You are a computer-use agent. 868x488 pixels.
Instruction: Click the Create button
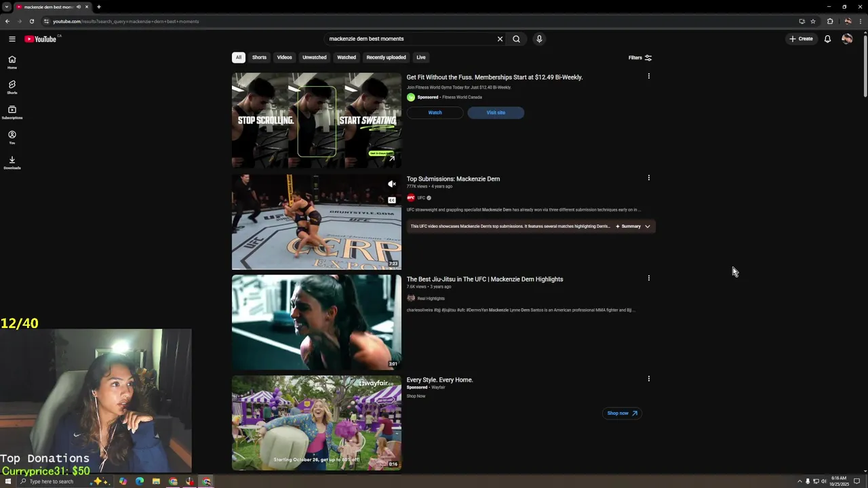[x=801, y=39]
